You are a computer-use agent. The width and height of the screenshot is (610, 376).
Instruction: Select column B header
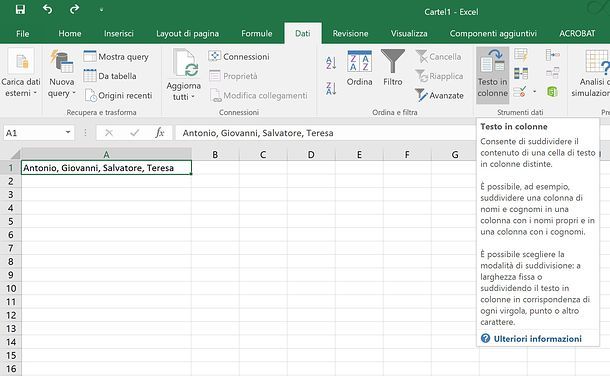[215, 154]
